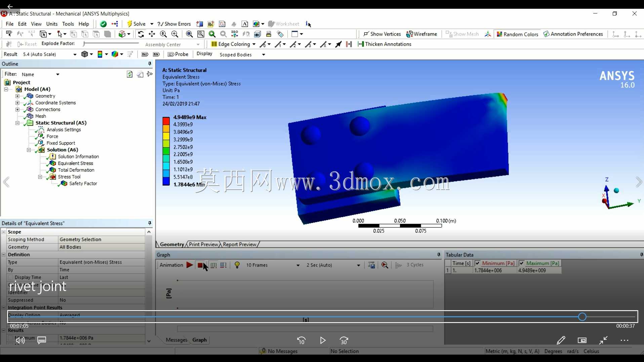Click Show Errors button
This screenshot has height=362, width=644.
[x=174, y=24]
